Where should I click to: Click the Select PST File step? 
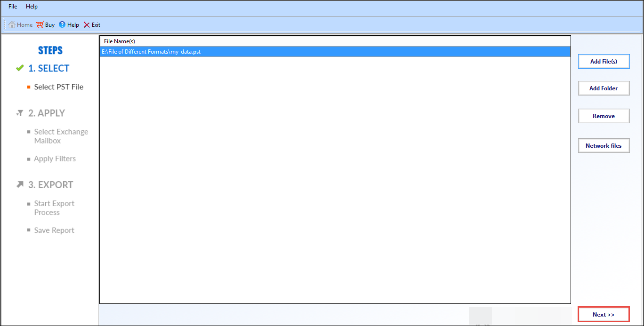coord(58,87)
